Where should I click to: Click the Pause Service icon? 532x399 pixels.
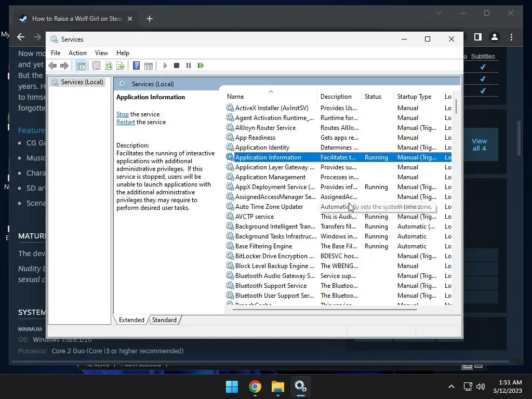pos(189,65)
